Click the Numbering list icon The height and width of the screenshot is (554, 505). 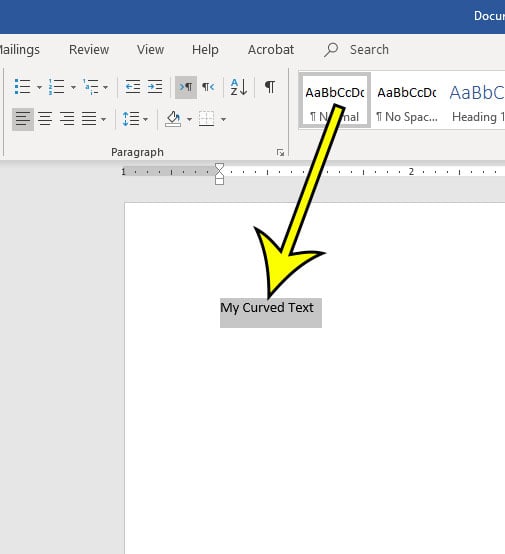57,87
